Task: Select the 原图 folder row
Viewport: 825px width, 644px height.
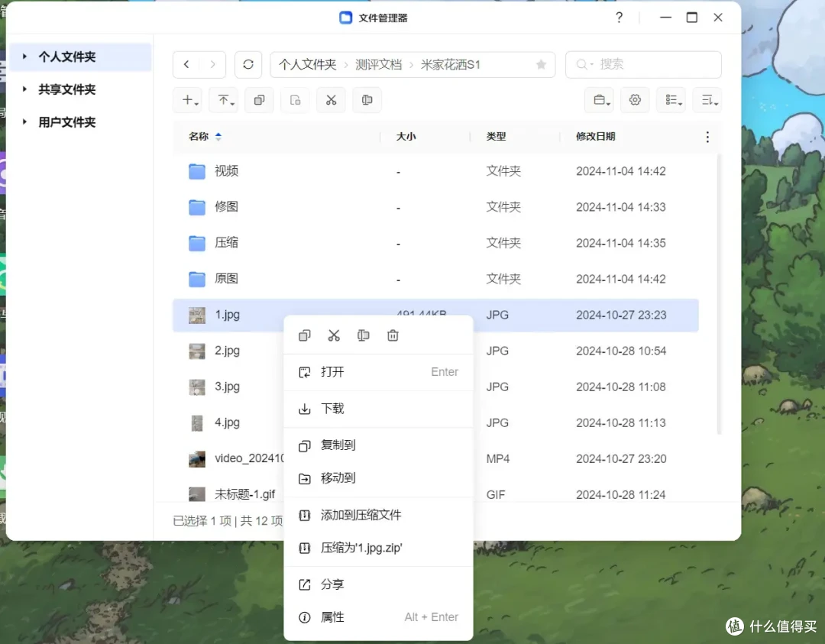Action: (435, 279)
